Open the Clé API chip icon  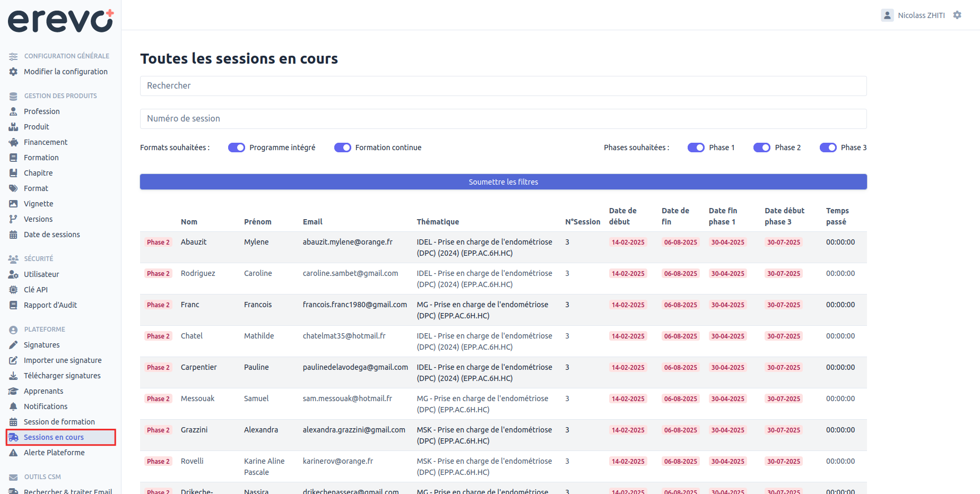pos(13,290)
